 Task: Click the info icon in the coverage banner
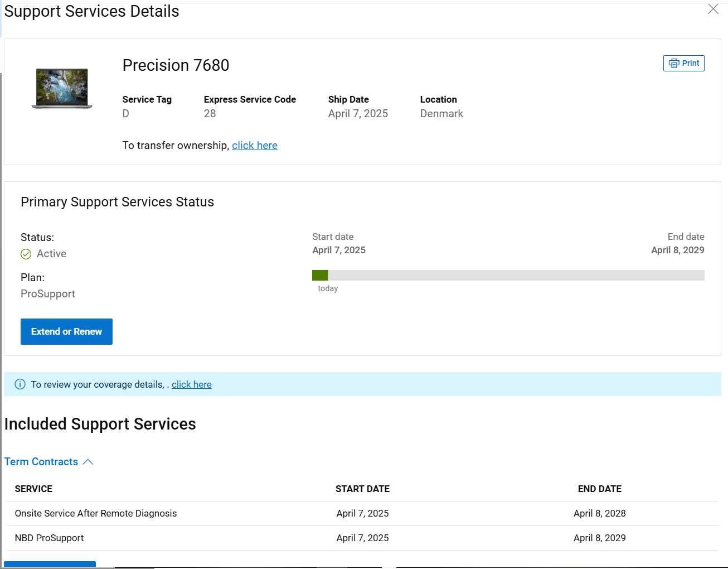[20, 384]
